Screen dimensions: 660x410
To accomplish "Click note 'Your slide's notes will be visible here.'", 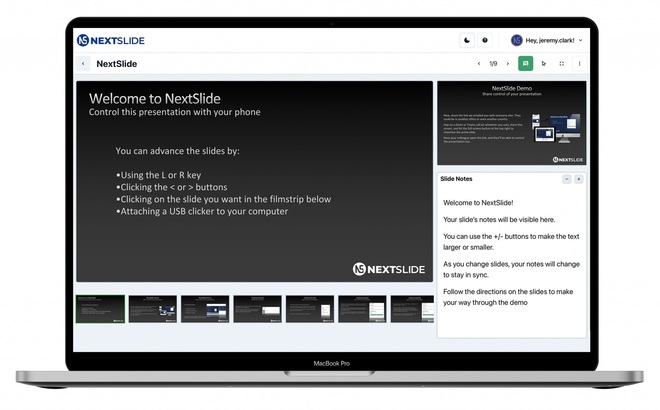I will click(499, 220).
